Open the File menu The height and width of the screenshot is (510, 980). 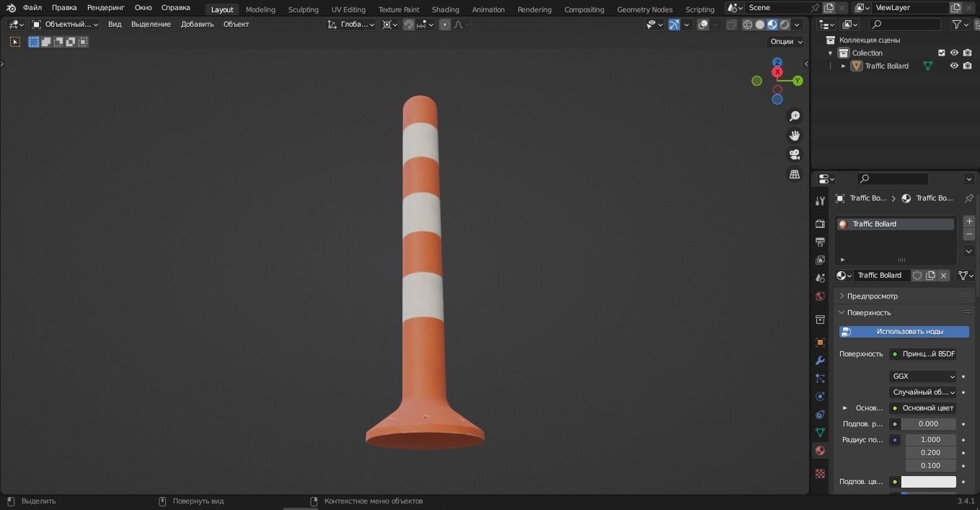(32, 8)
